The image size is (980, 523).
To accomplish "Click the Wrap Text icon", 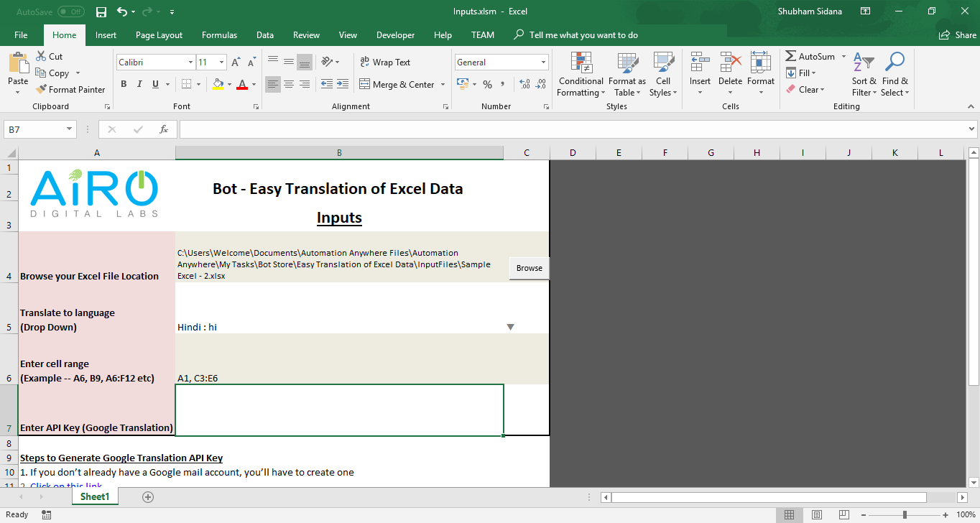I will (x=365, y=63).
